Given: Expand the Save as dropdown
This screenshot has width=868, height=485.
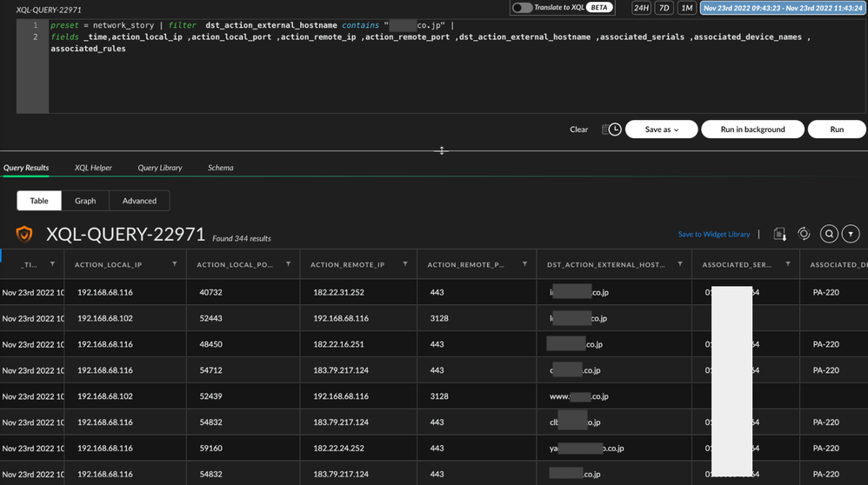Looking at the screenshot, I should (x=661, y=130).
